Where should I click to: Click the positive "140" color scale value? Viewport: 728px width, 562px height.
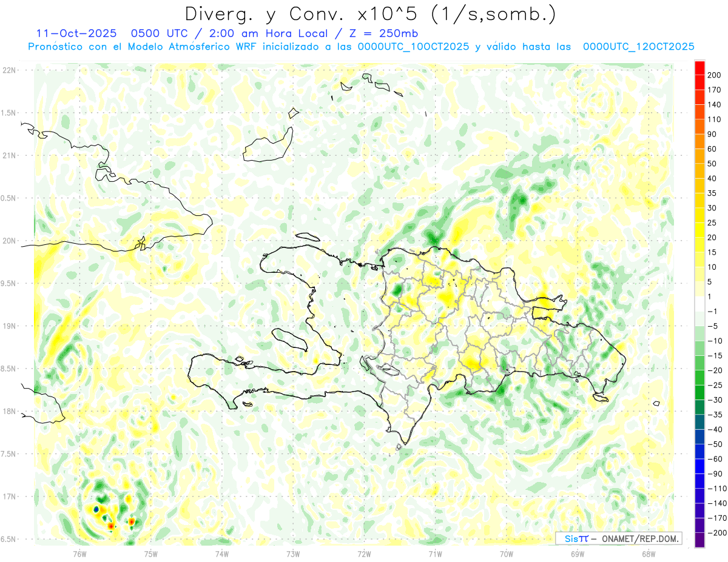(x=715, y=105)
